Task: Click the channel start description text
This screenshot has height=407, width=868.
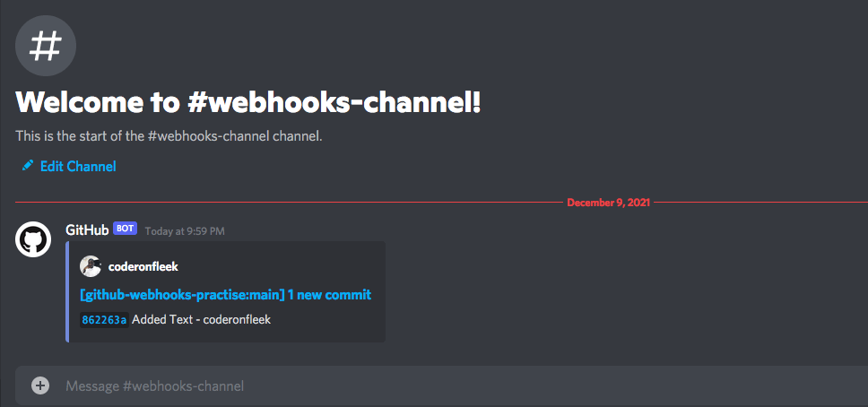Action: [169, 136]
